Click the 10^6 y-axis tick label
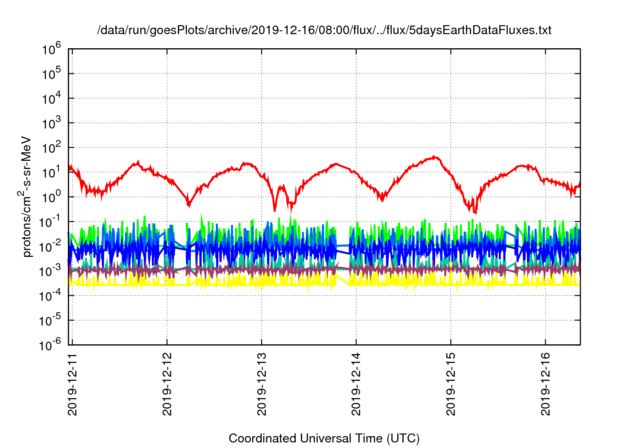The height and width of the screenshot is (448, 640). coord(51,50)
